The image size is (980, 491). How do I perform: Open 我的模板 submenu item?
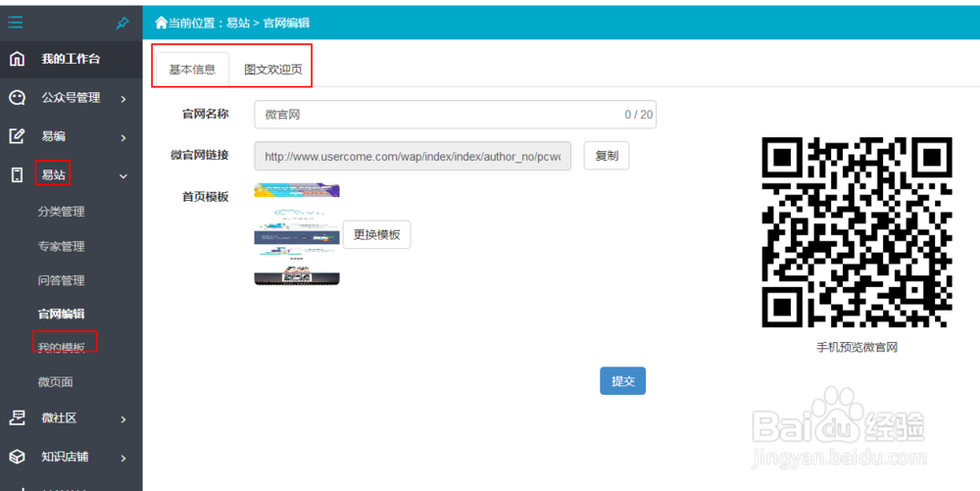(x=61, y=347)
